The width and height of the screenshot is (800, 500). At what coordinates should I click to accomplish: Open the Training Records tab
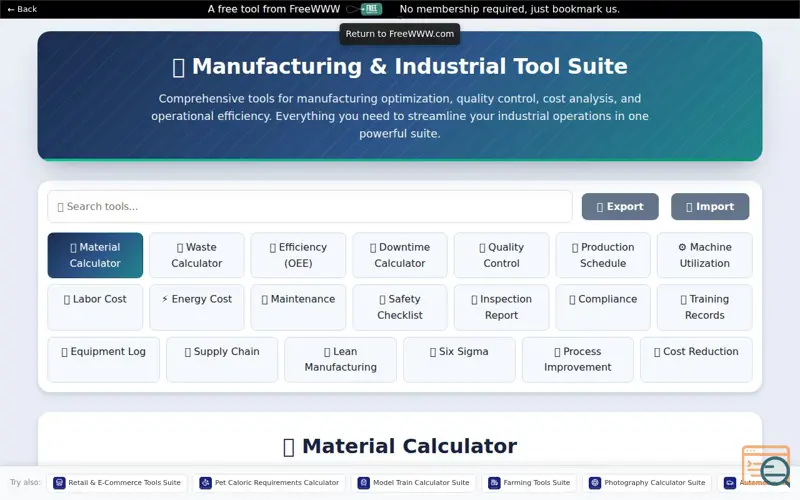point(705,307)
